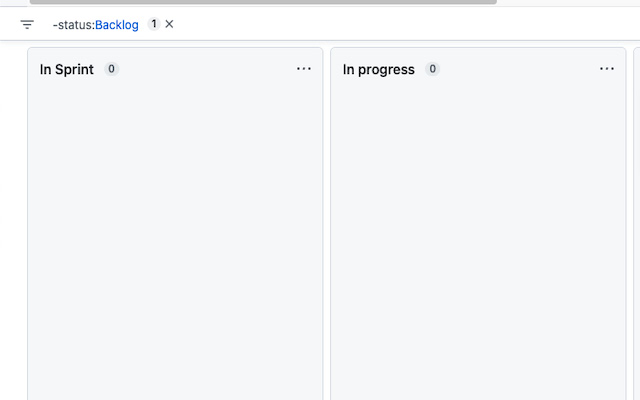The image size is (640, 400).
Task: Click the filter lines icon
Action: click(x=27, y=24)
